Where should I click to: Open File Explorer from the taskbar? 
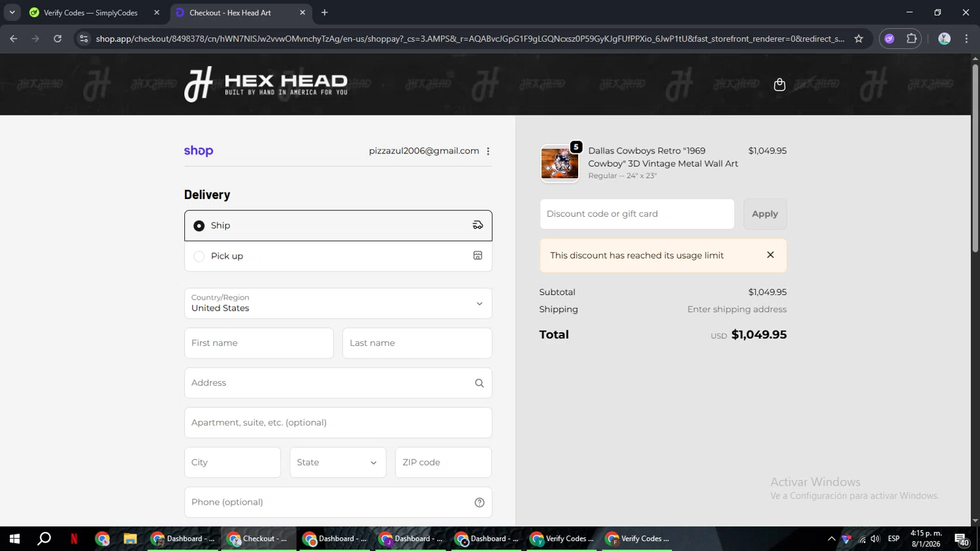[130, 539]
